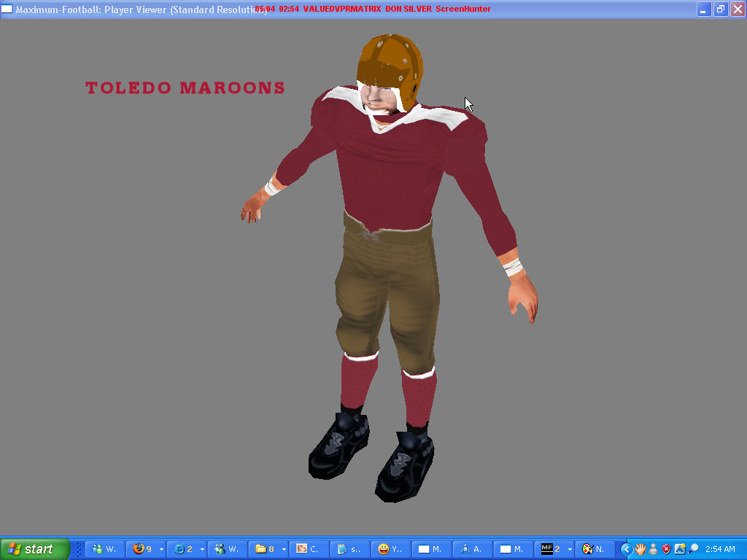Switch to the second 'M.' window taskbar button
The height and width of the screenshot is (560, 747).
point(514,549)
